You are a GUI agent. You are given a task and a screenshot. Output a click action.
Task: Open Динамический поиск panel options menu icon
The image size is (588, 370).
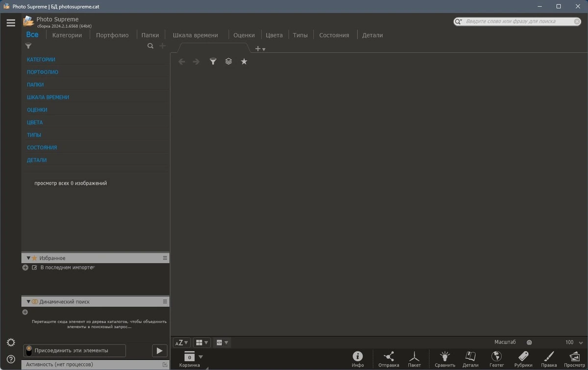[165, 302]
